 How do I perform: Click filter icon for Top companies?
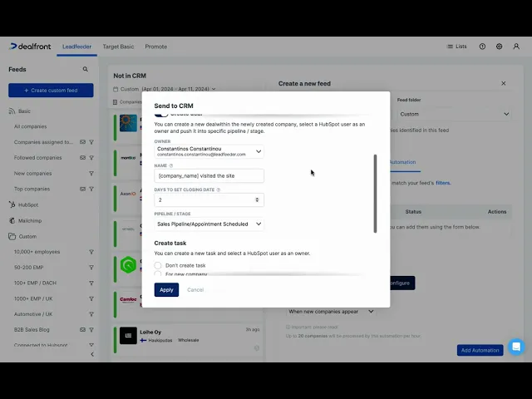[91, 189]
